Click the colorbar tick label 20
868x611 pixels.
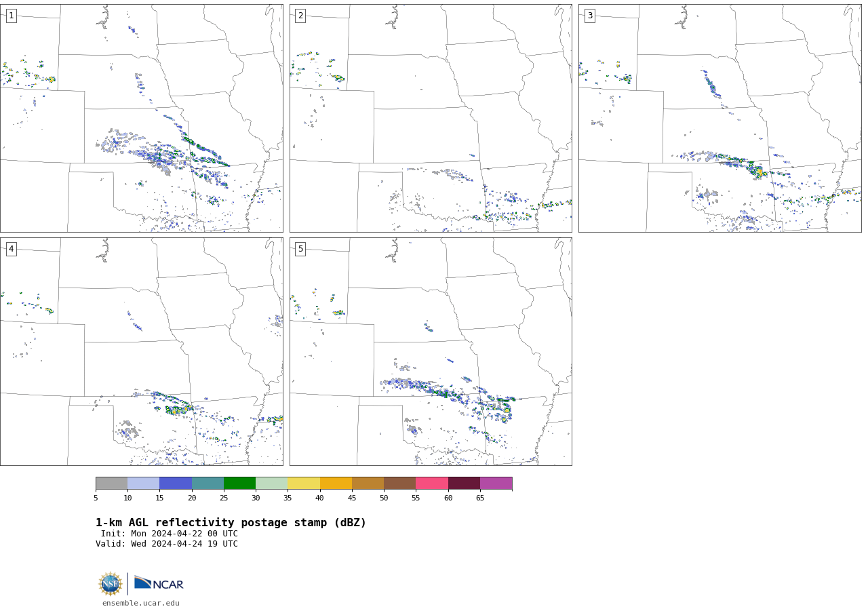pyautogui.click(x=192, y=498)
